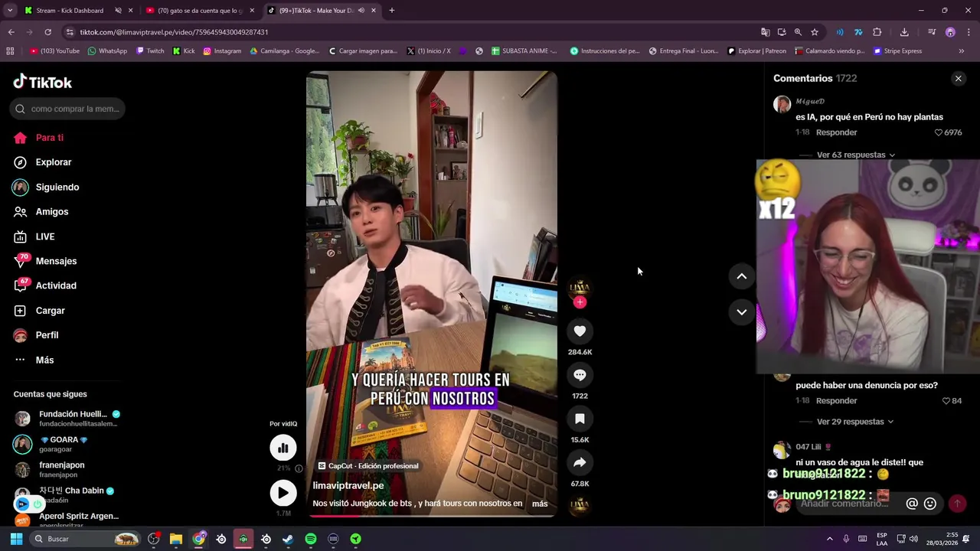This screenshot has width=980, height=551.
Task: Click the vidIQ play button
Action: point(283,493)
